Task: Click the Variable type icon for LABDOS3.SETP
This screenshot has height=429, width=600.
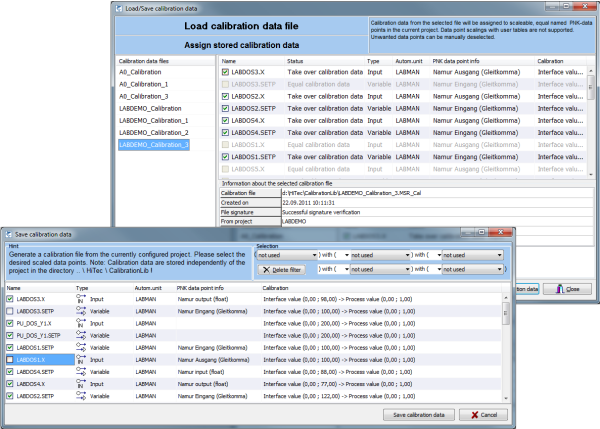Action: [x=83, y=311]
